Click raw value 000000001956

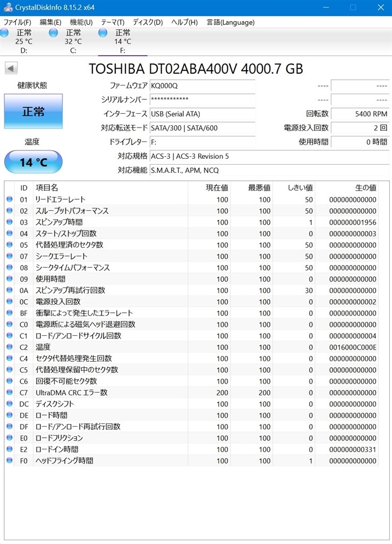[353, 223]
